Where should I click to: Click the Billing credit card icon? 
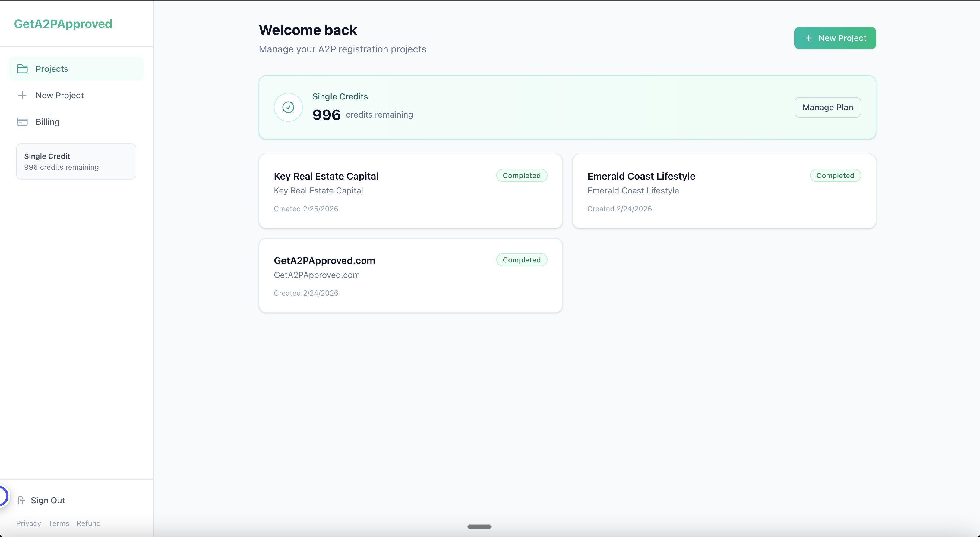(x=22, y=122)
